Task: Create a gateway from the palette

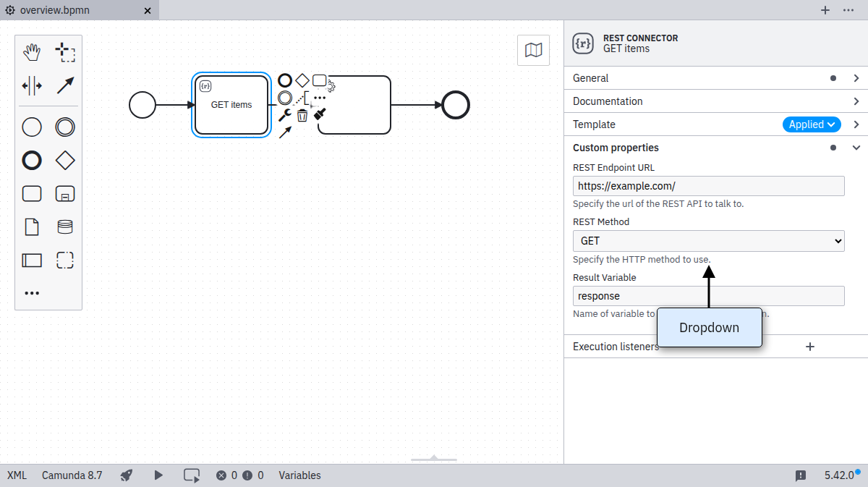Action: click(65, 161)
